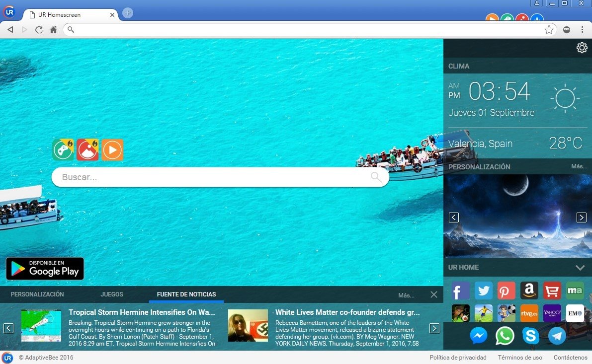592x364 pixels.
Task: Open the Tropical Storm Hermine headline
Action: point(142,312)
